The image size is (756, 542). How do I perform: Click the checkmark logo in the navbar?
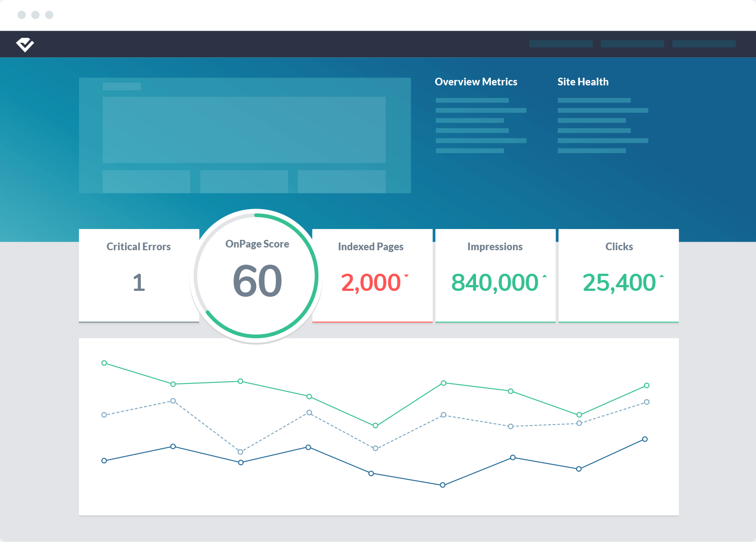(25, 44)
